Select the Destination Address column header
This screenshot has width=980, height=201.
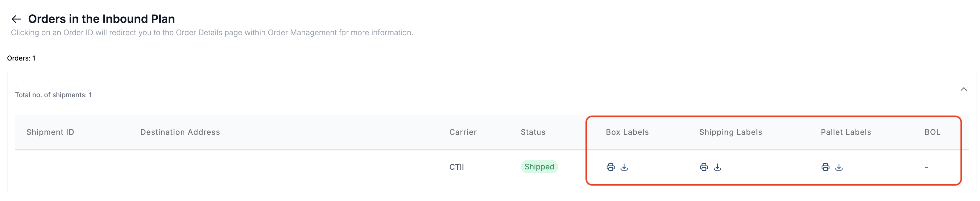(x=180, y=132)
